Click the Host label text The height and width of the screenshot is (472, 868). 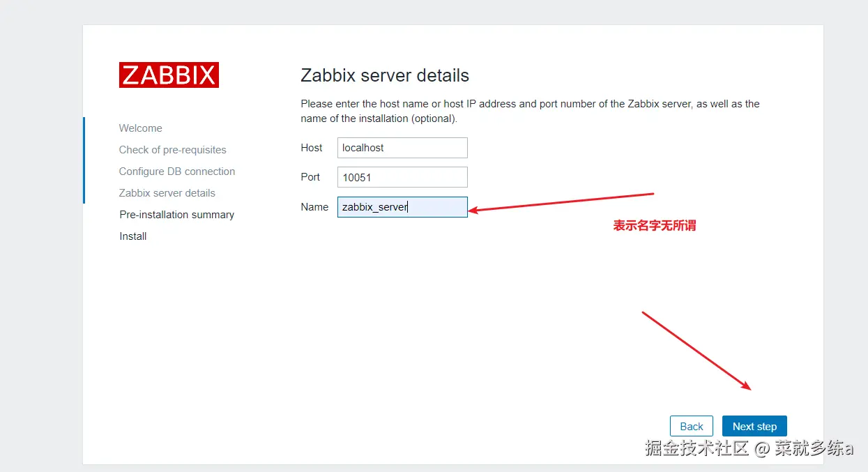point(312,148)
